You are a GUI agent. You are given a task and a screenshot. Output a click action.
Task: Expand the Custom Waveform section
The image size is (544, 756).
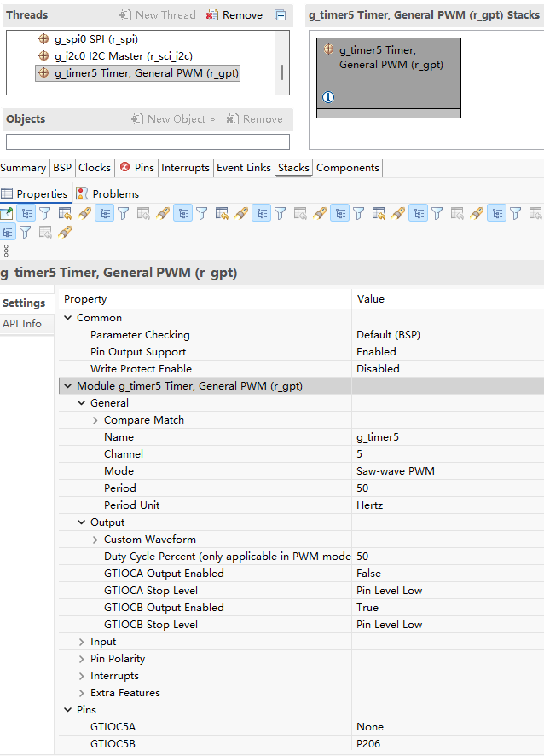click(x=95, y=540)
